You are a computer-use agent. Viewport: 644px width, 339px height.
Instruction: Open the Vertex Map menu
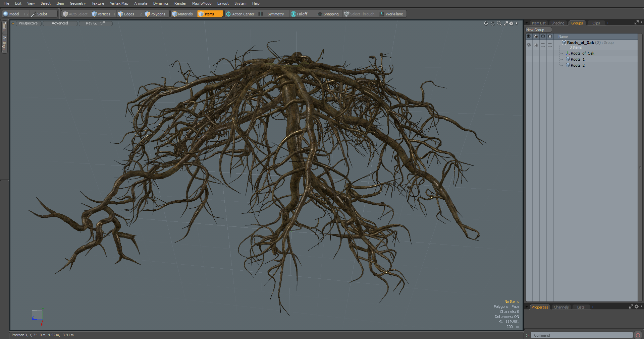click(x=119, y=3)
